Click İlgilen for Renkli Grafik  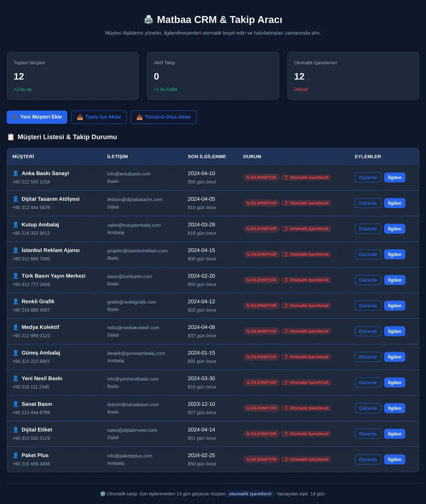pos(395,305)
